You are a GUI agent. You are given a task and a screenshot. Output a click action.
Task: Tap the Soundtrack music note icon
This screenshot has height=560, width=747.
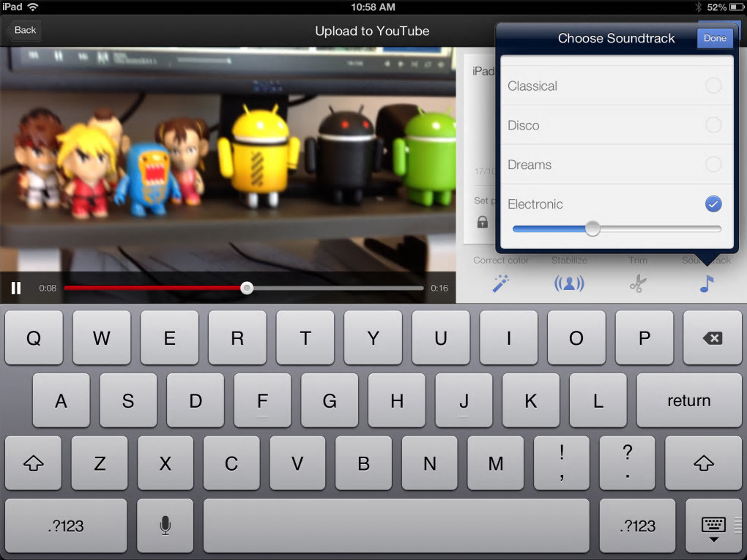click(707, 284)
